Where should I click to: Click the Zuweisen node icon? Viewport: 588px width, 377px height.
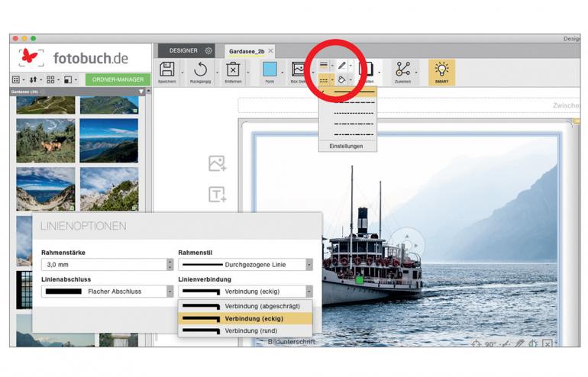click(402, 69)
